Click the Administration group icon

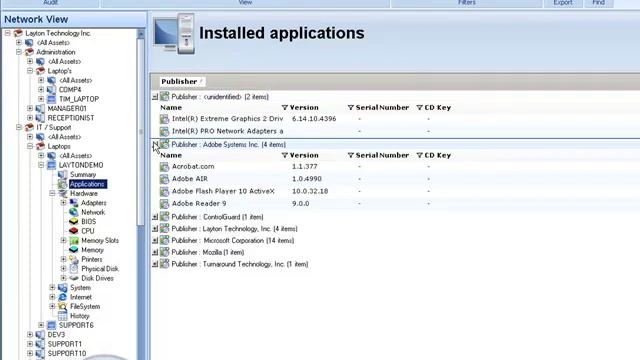[29, 52]
